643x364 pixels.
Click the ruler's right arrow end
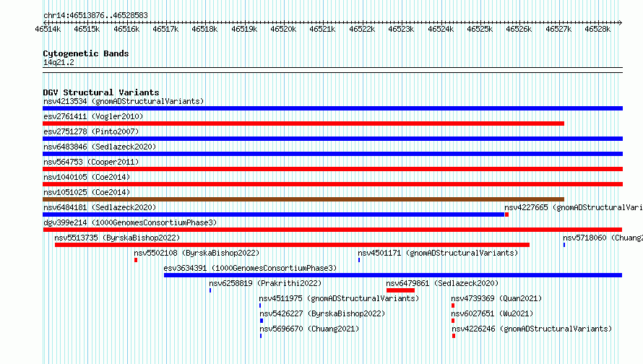621,22
